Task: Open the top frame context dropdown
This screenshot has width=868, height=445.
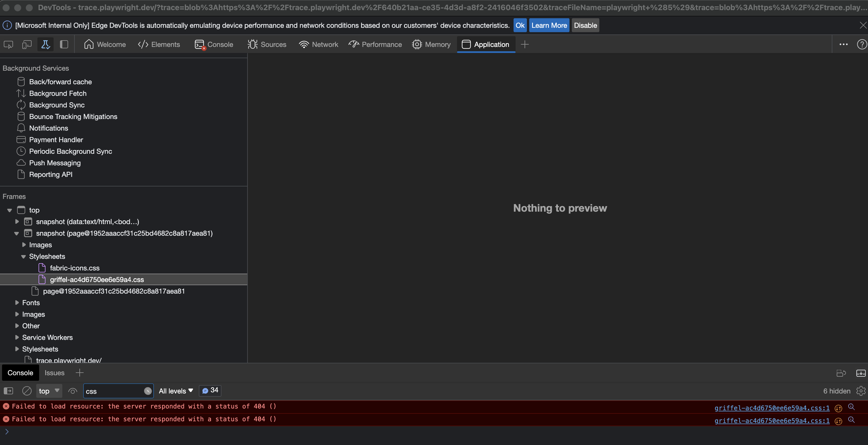Action: pyautogui.click(x=49, y=391)
